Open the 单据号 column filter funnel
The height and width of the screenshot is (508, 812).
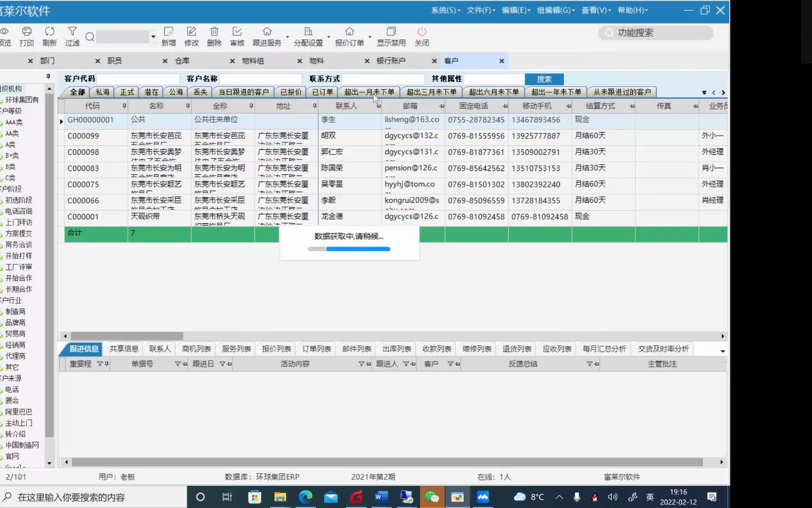pos(178,364)
